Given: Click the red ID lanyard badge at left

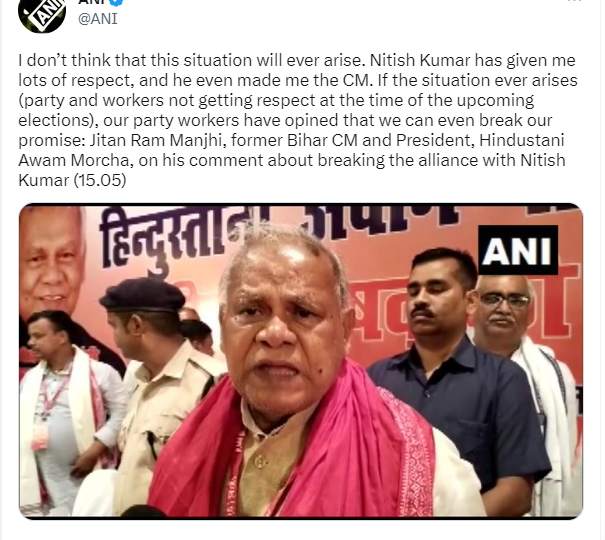Looking at the screenshot, I should pyautogui.click(x=41, y=436).
